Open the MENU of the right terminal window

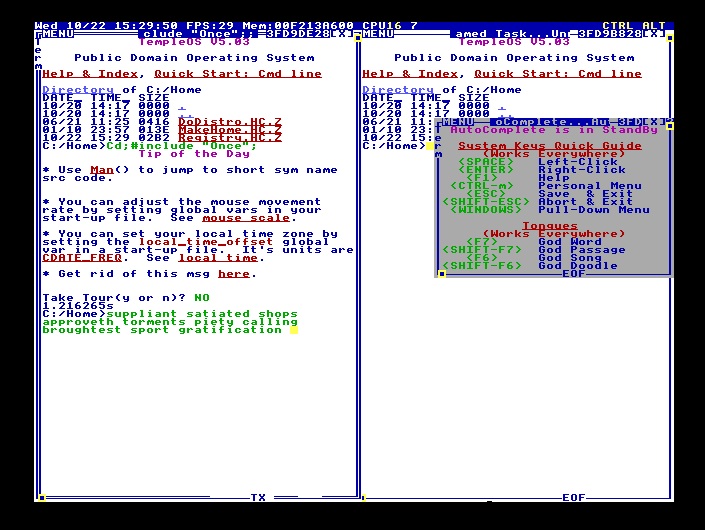[379, 34]
